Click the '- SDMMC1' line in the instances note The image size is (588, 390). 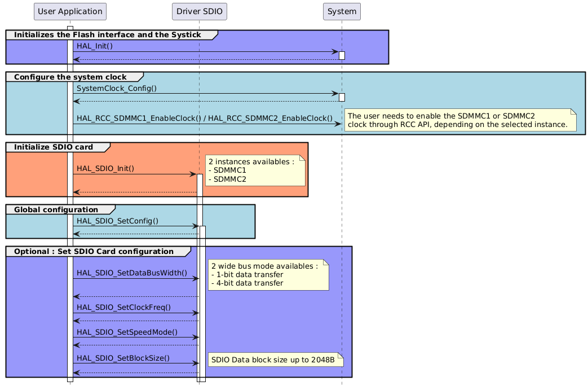click(x=227, y=170)
